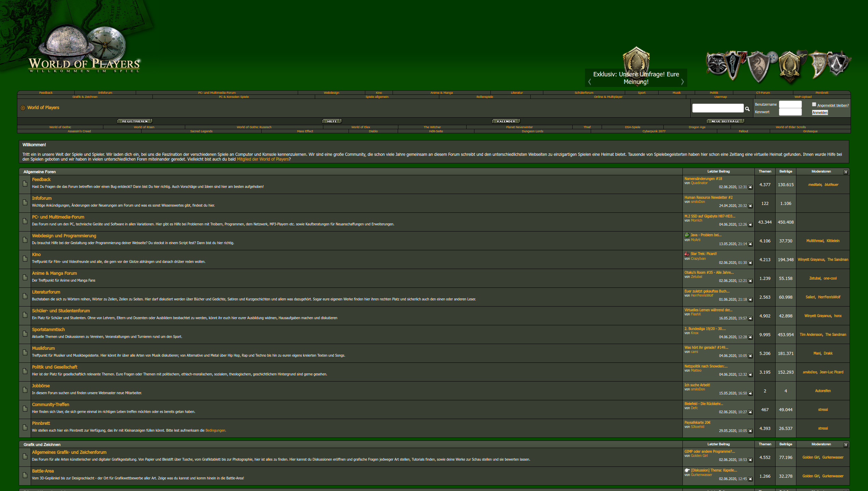
Task: Click the forum search text box
Action: pos(718,108)
